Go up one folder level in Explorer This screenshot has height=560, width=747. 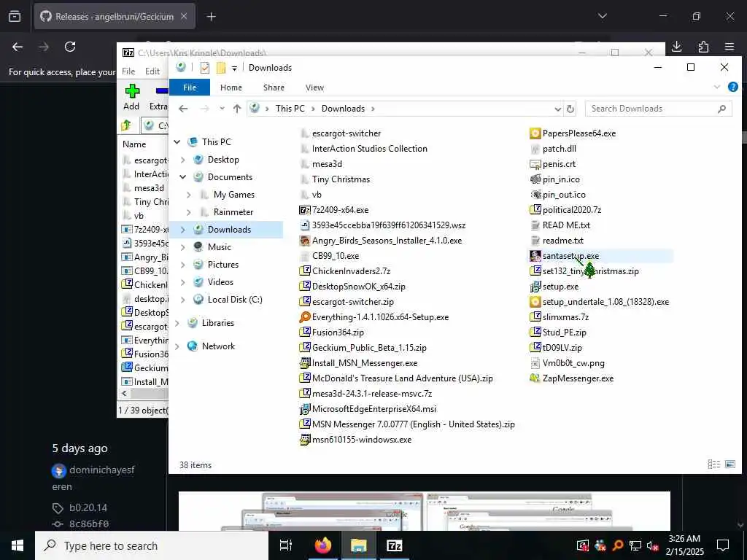pyautogui.click(x=237, y=109)
